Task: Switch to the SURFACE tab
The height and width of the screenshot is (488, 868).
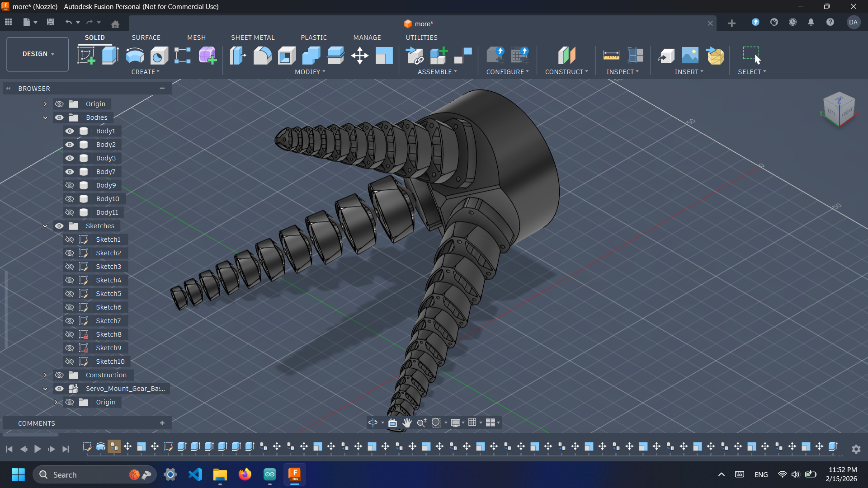Action: coord(146,38)
